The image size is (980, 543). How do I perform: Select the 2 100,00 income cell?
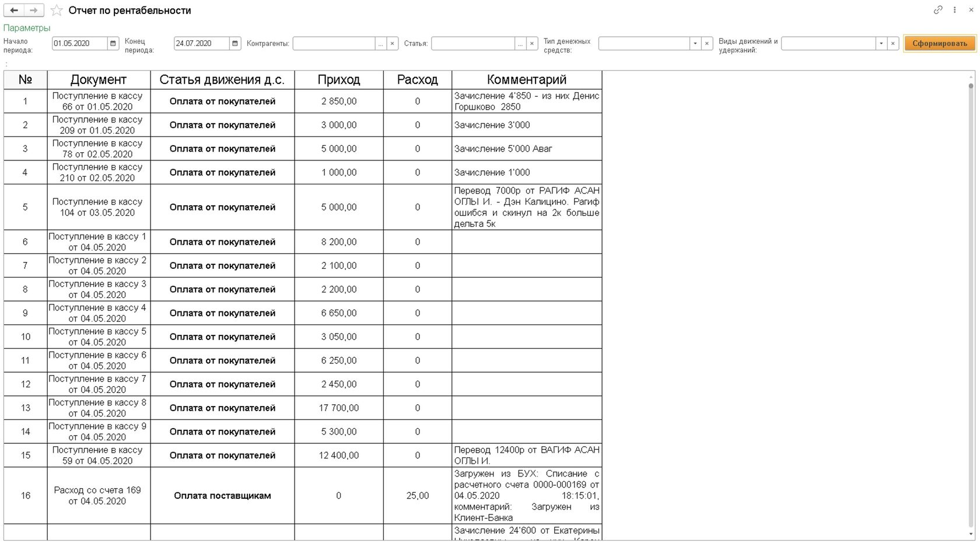[x=339, y=265]
